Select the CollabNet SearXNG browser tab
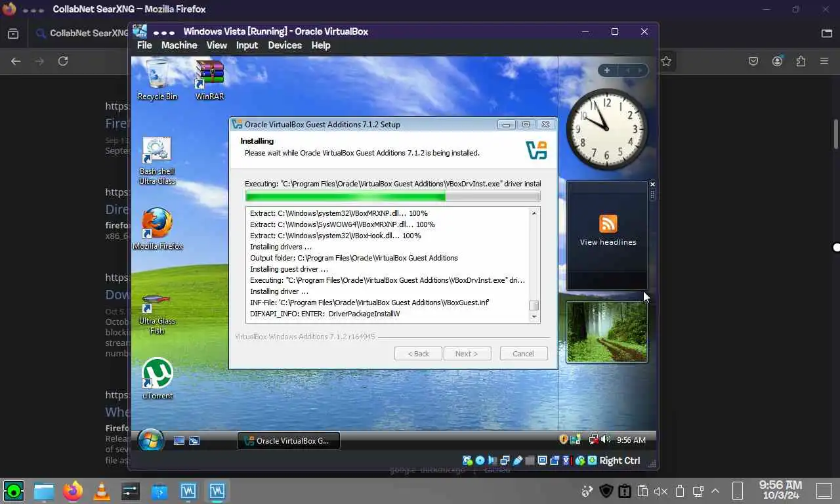 [x=82, y=33]
